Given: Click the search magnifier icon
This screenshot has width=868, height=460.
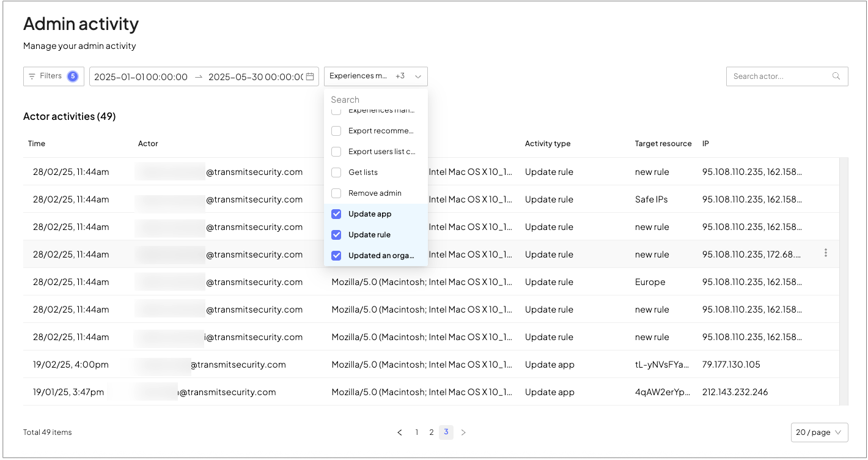Looking at the screenshot, I should click(x=836, y=76).
